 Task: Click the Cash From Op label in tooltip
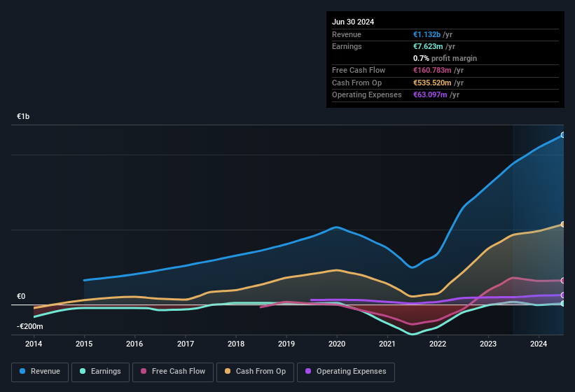356,83
